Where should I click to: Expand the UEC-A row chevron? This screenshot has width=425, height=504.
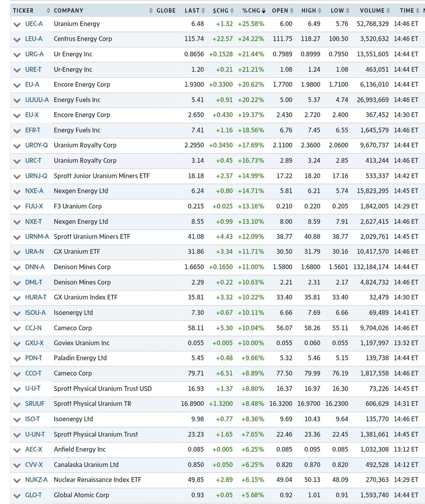17,24
